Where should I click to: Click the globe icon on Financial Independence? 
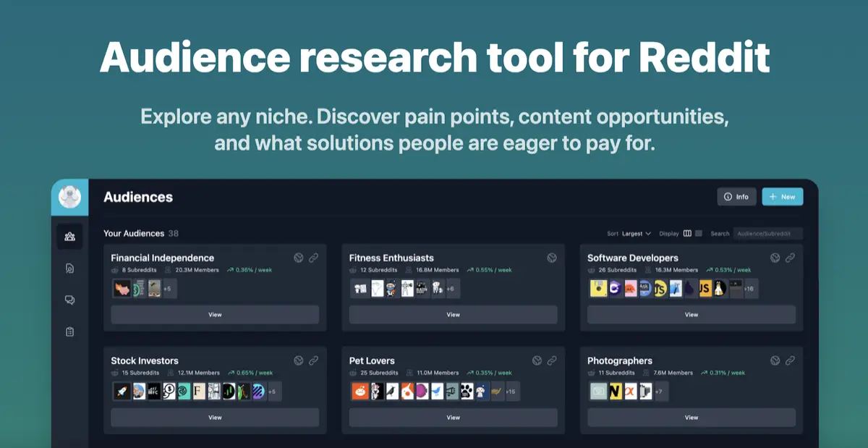299,258
